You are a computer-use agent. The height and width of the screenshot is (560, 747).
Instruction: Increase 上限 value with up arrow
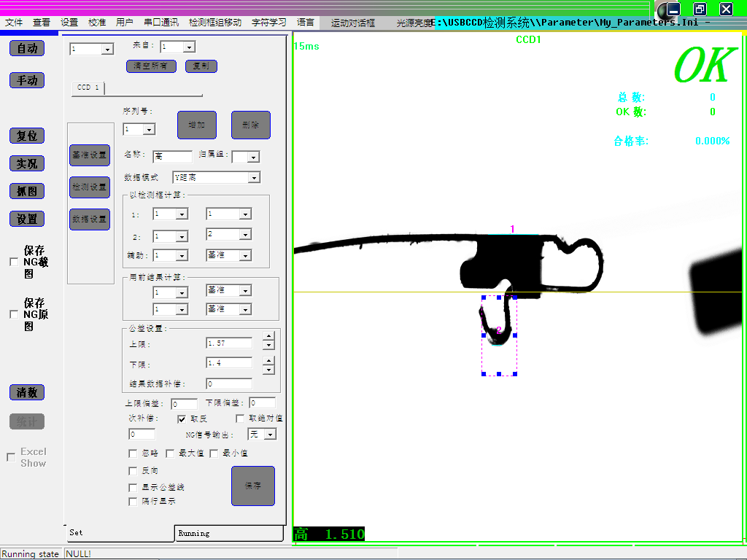click(268, 339)
